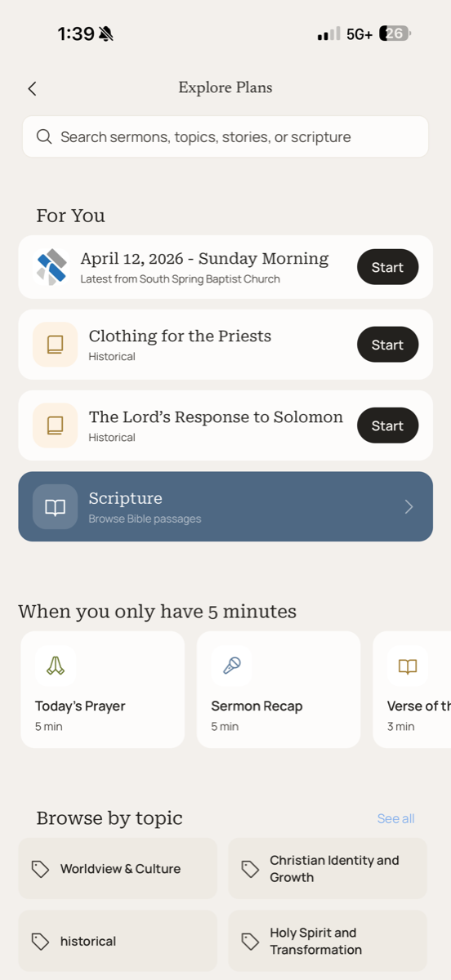Viewport: 451px width, 980px height.
Task: Start the April 12, 2026 Sunday Morning plan
Action: click(387, 267)
